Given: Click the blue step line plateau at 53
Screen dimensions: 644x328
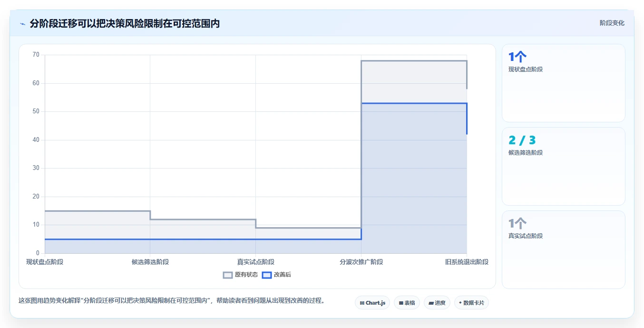Looking at the screenshot, I should [414, 103].
